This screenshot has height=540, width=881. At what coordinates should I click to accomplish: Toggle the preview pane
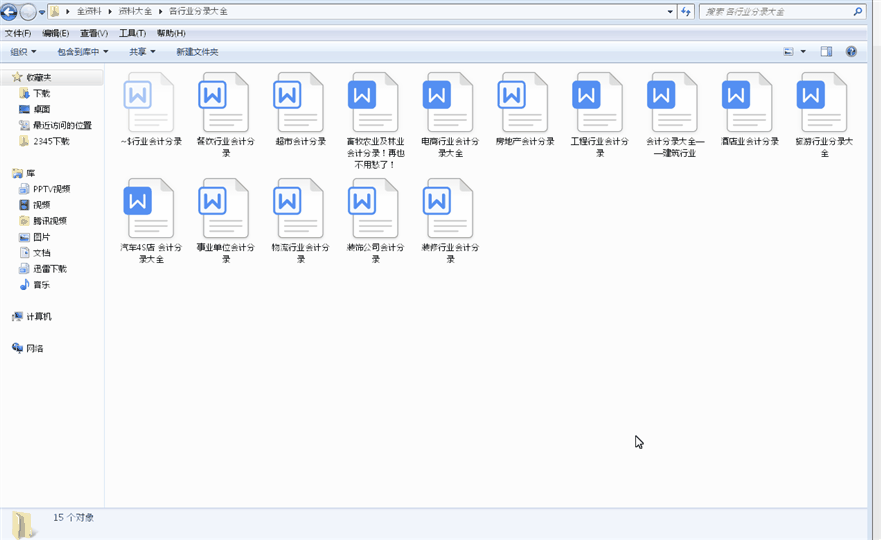point(826,52)
